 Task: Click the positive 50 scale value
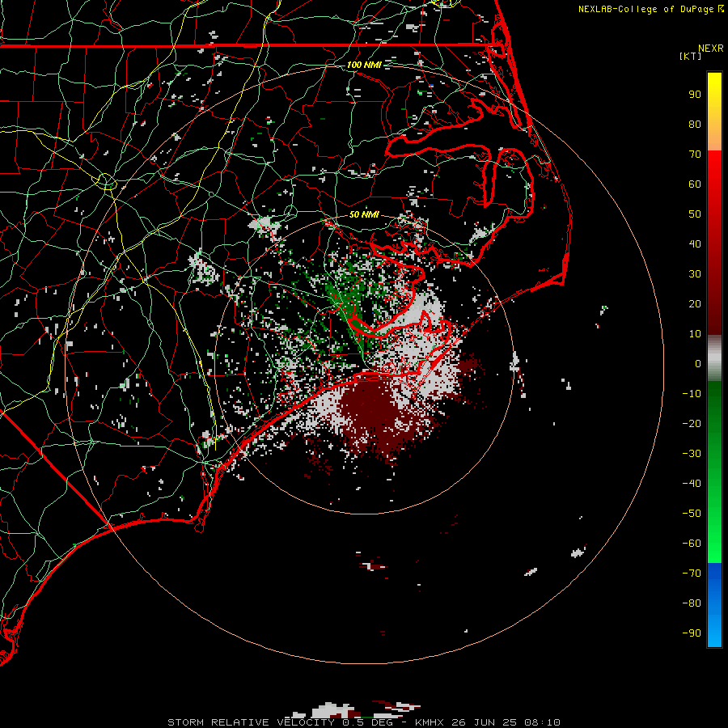(x=695, y=214)
